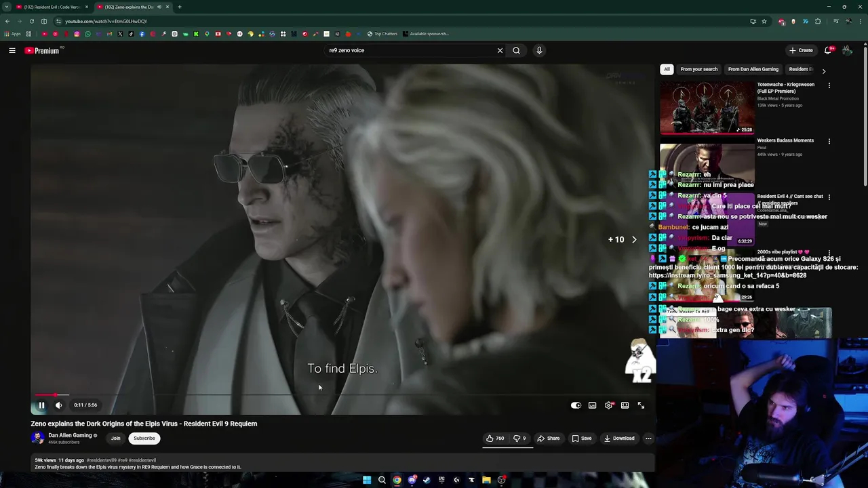Toggle video autoplay switch
Image resolution: width=868 pixels, height=488 pixels.
pyautogui.click(x=576, y=405)
